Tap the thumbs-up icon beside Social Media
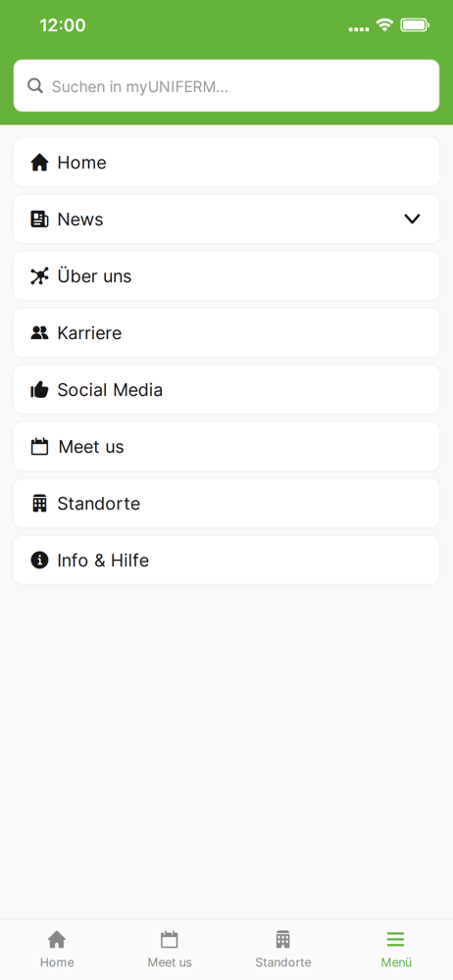 click(39, 390)
